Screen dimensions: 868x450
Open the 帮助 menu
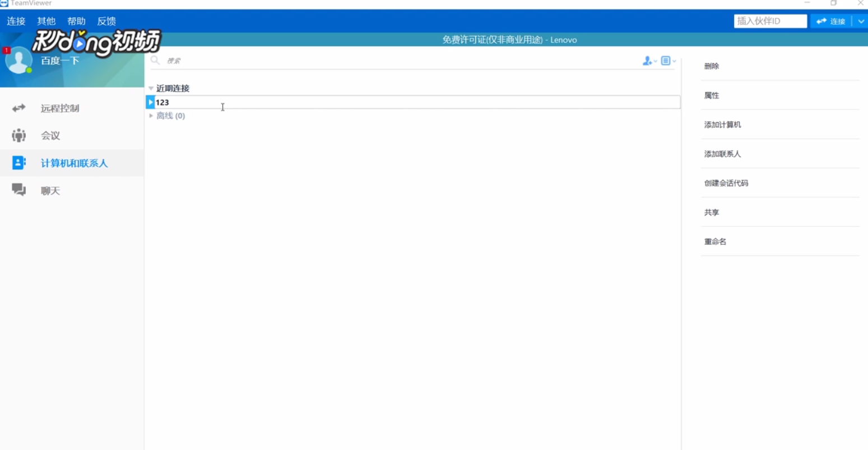click(x=76, y=21)
